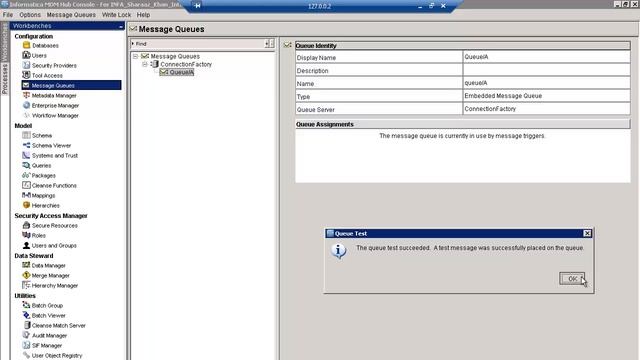Screen dimensions: 640x360
Task: Click OK in Queue Test dialog
Action: tap(572, 279)
